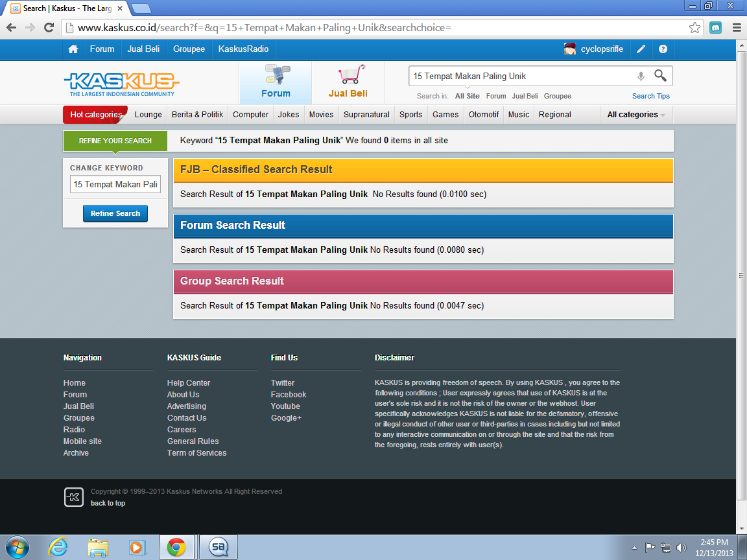Click the browser back arrow
Image resolution: width=747 pixels, height=560 pixels.
(12, 28)
